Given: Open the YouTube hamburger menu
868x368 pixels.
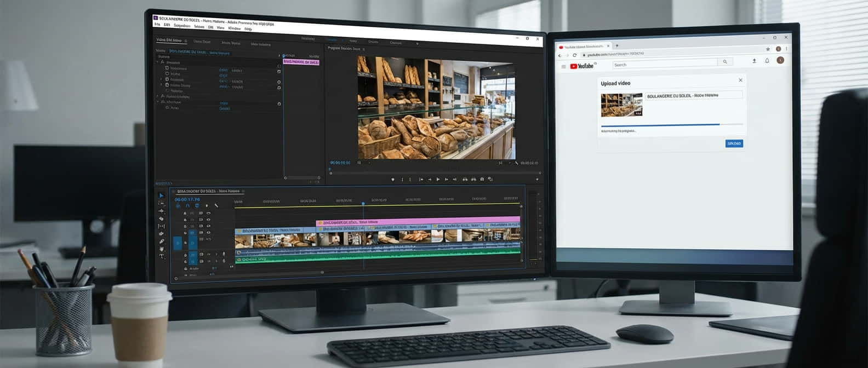Looking at the screenshot, I should click(563, 66).
